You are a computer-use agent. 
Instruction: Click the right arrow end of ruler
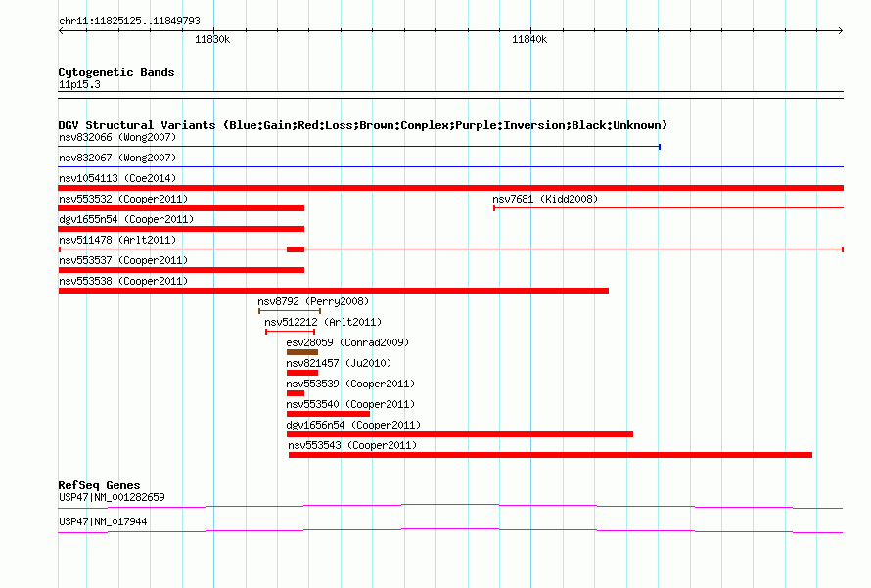coord(841,31)
